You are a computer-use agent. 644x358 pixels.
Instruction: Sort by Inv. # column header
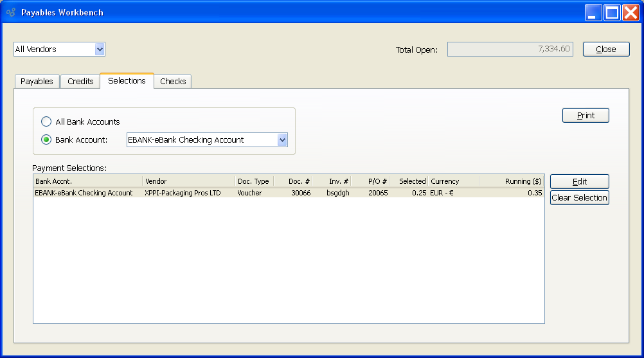[x=332, y=181]
